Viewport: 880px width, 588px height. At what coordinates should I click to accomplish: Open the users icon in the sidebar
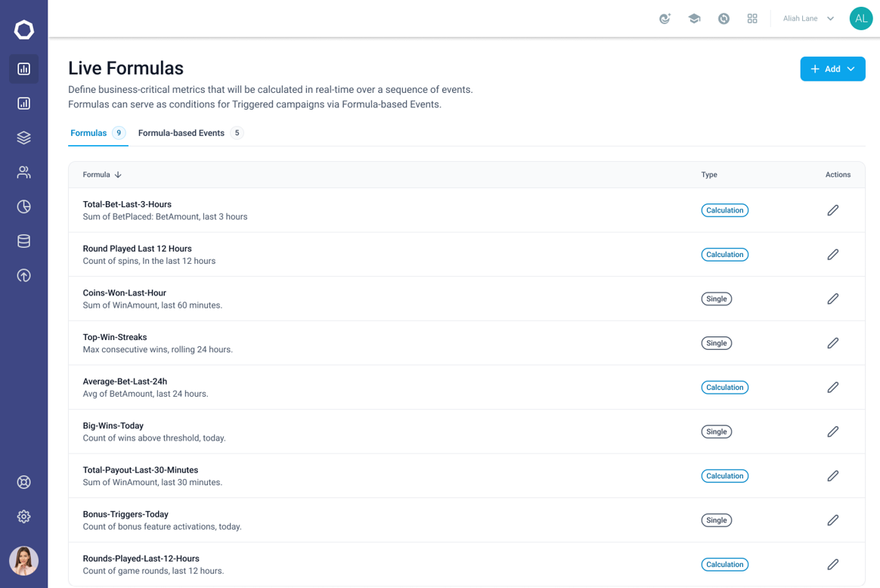(23, 172)
